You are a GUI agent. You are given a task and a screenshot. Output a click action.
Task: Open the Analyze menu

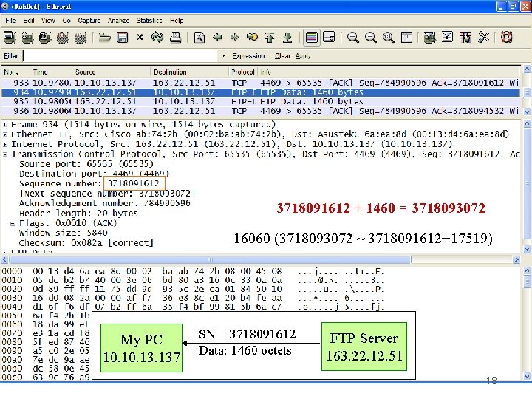[118, 21]
